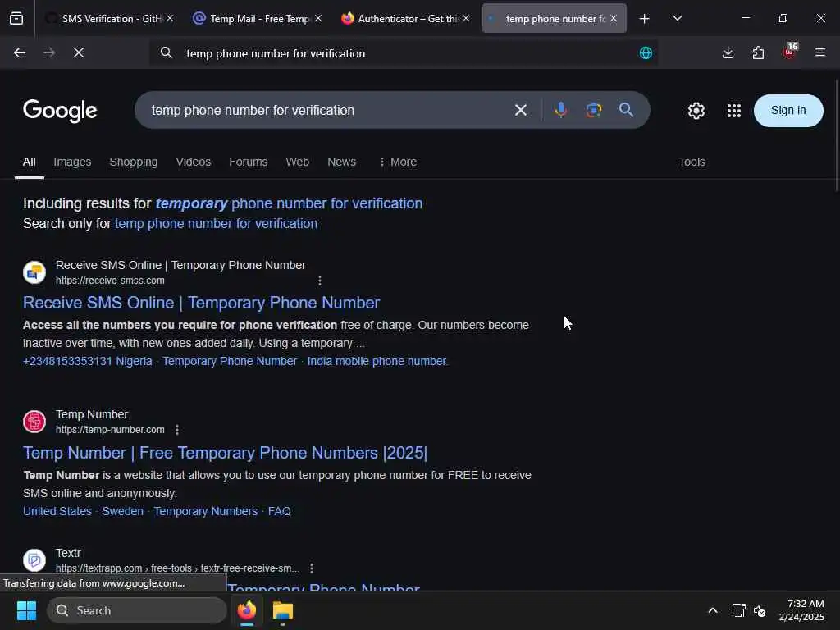This screenshot has width=840, height=630.
Task: Open the United States sitelink
Action: tap(57, 512)
